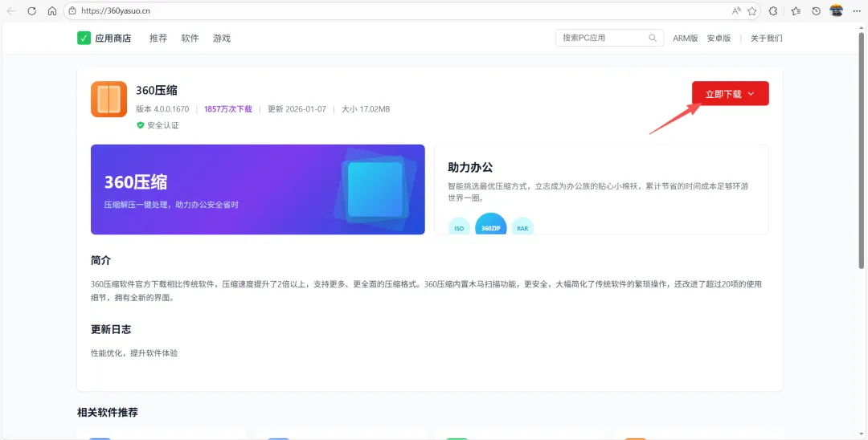Click the purple 360压缩 banner
The height and width of the screenshot is (440, 868).
pos(258,189)
